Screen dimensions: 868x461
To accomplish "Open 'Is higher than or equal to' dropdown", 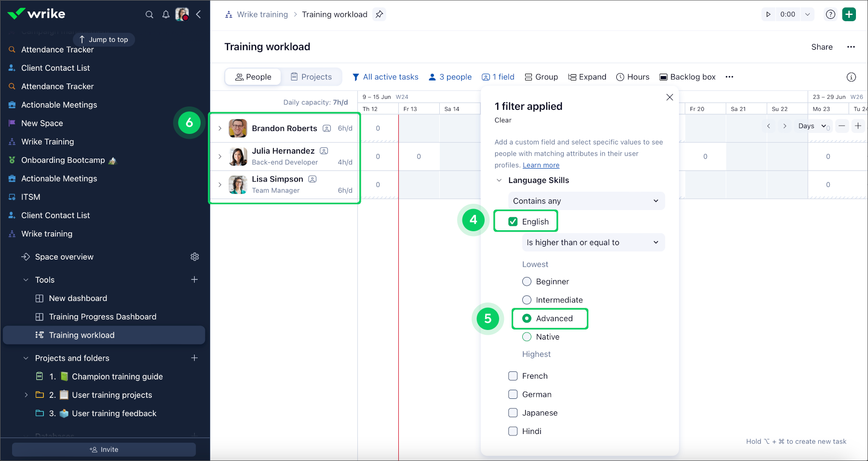I will 593,242.
